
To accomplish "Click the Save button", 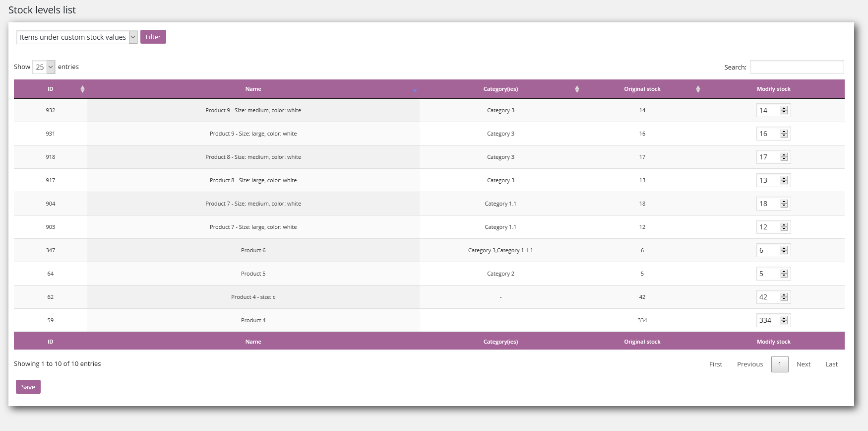I will [28, 387].
